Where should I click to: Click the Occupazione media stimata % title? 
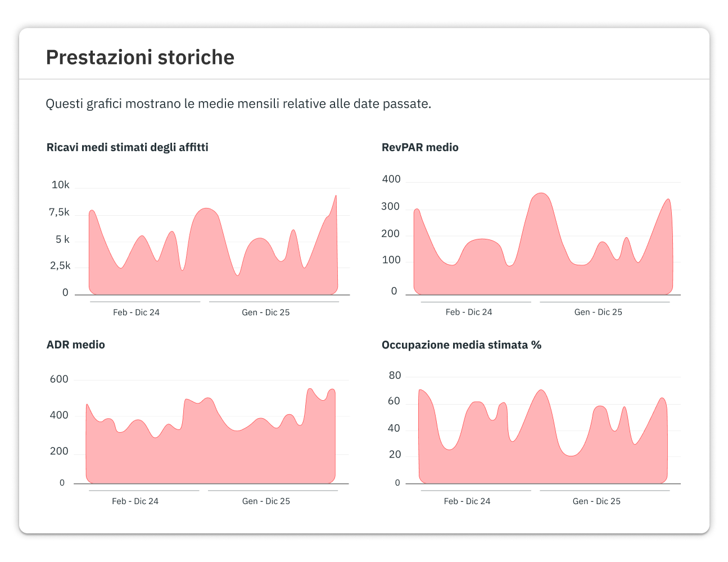[x=462, y=345]
